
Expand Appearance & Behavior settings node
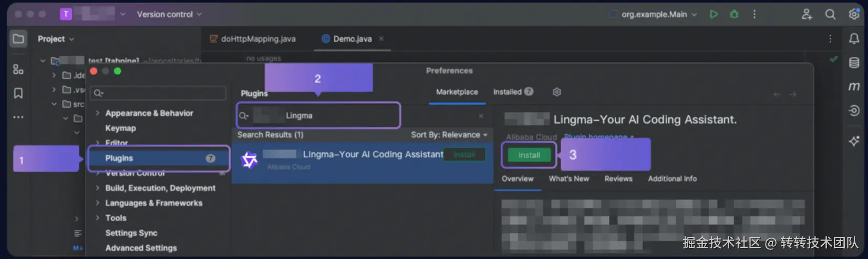[x=97, y=113]
